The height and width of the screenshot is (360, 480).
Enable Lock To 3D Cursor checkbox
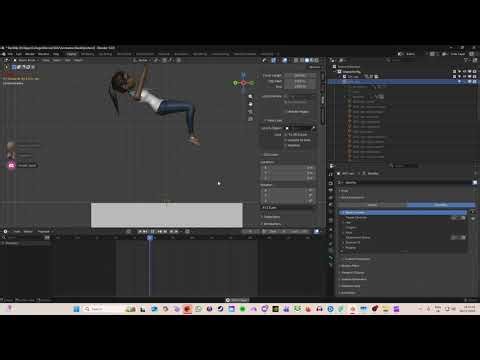[286, 135]
